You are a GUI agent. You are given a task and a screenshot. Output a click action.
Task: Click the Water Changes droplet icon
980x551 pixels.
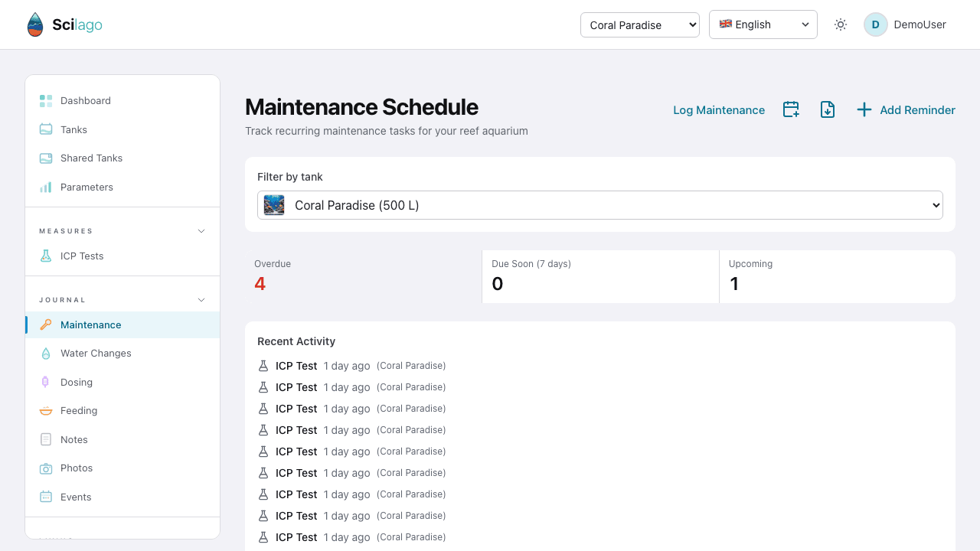point(46,354)
